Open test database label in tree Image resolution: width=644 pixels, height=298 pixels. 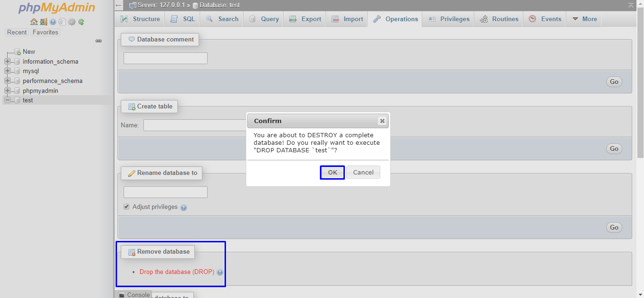[28, 100]
